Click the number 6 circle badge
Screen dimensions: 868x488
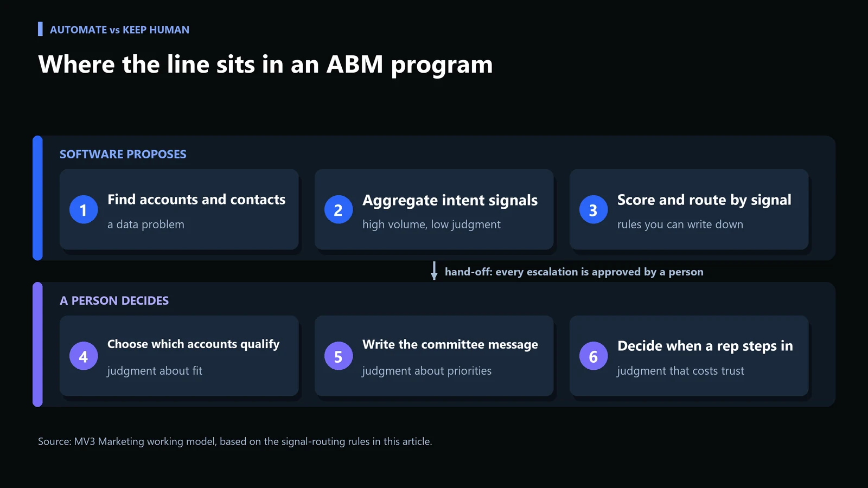tap(593, 356)
